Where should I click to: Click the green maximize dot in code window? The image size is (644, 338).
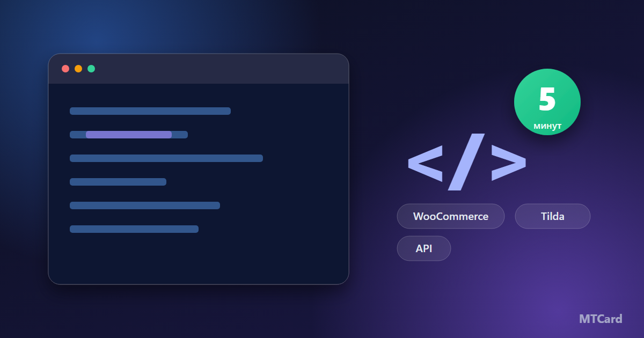[x=91, y=69]
